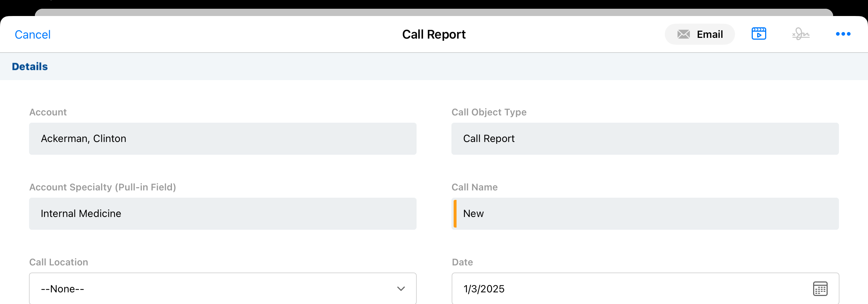Click the envelope icon beside Email

point(683,34)
